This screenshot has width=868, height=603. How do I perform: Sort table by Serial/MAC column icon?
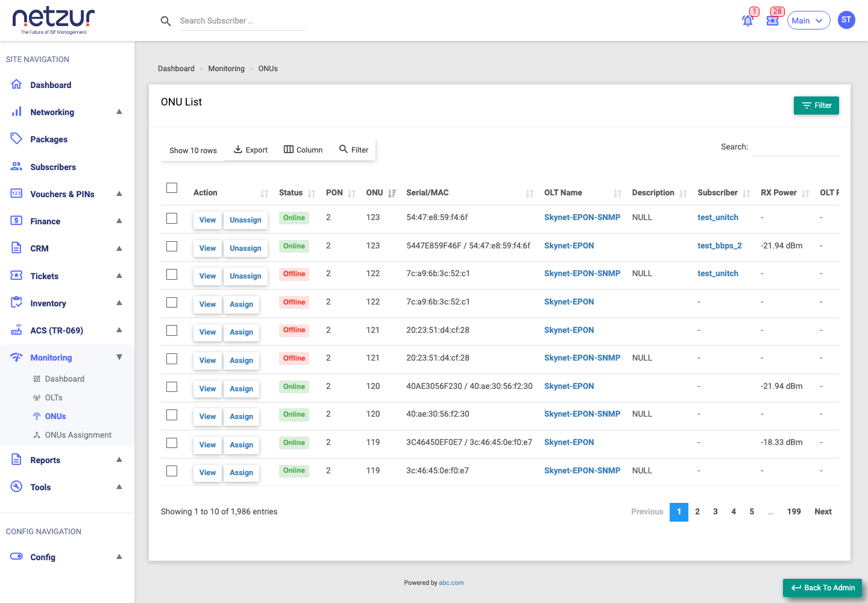[530, 194]
